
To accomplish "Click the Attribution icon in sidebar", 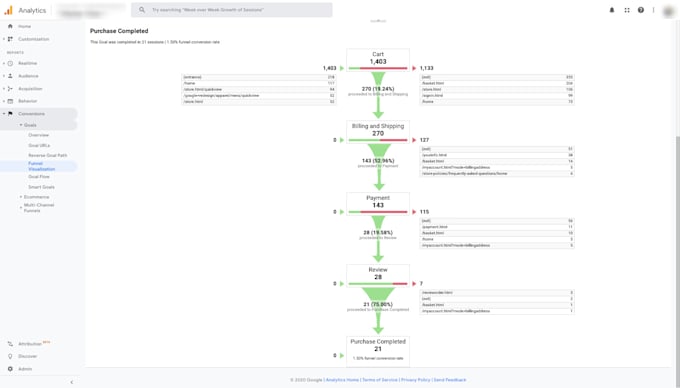I will (10, 344).
